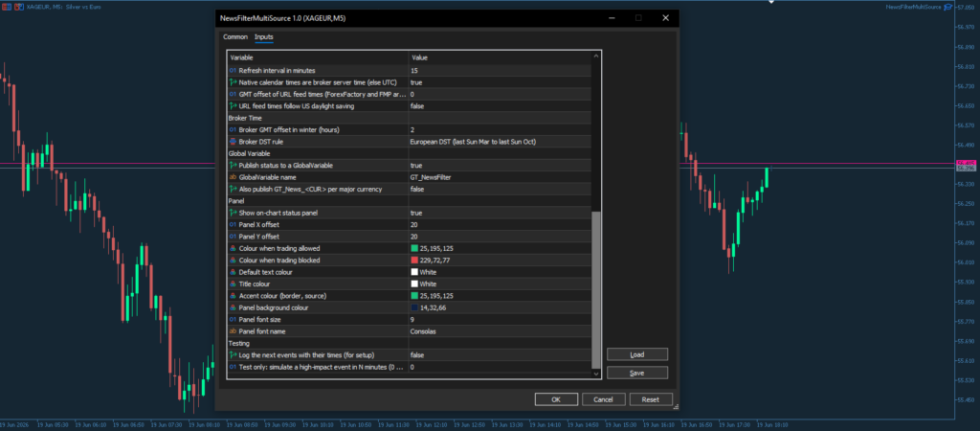
Task: Select the 'Broker Time' group header row
Action: click(409, 118)
